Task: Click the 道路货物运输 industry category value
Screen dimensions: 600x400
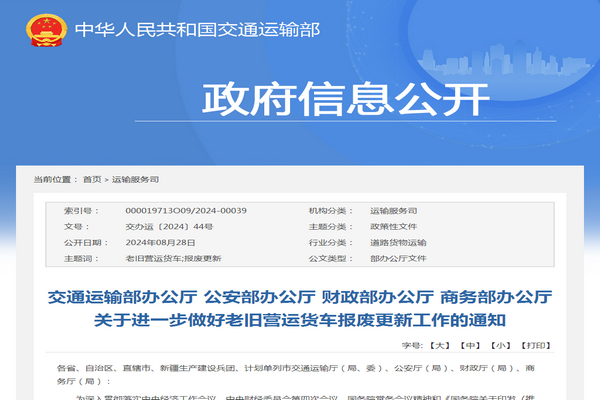Action: (398, 242)
